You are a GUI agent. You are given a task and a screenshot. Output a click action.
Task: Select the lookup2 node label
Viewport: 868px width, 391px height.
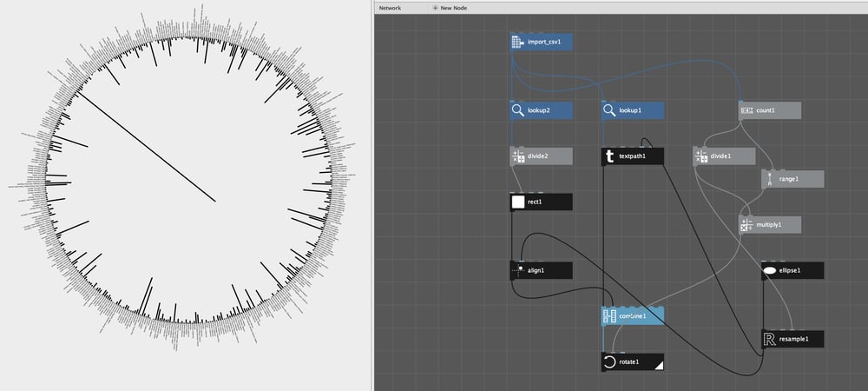(x=539, y=110)
